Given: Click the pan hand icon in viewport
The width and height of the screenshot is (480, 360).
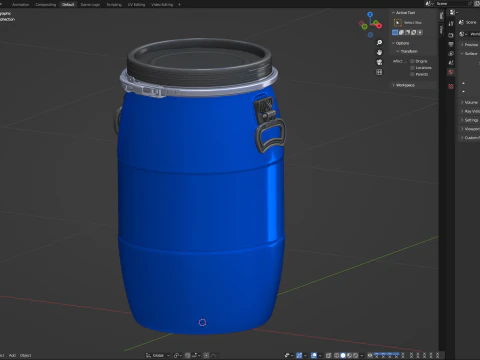Looking at the screenshot, I should tap(379, 52).
